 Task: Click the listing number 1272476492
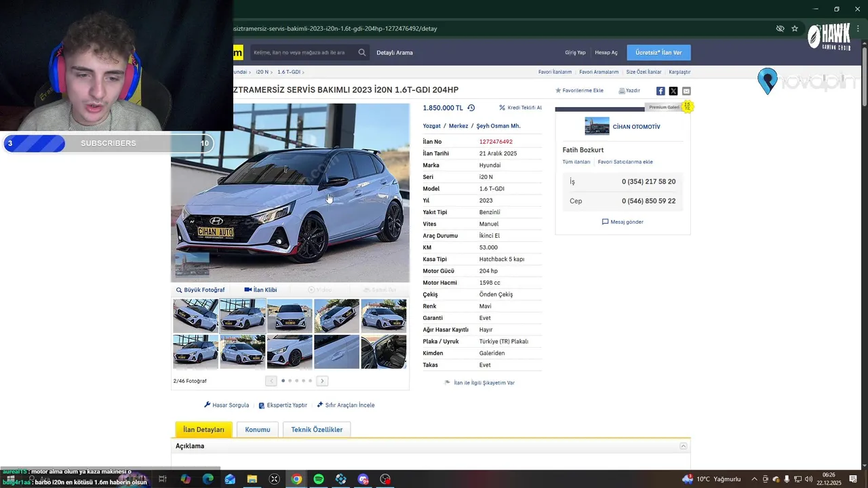tap(496, 142)
